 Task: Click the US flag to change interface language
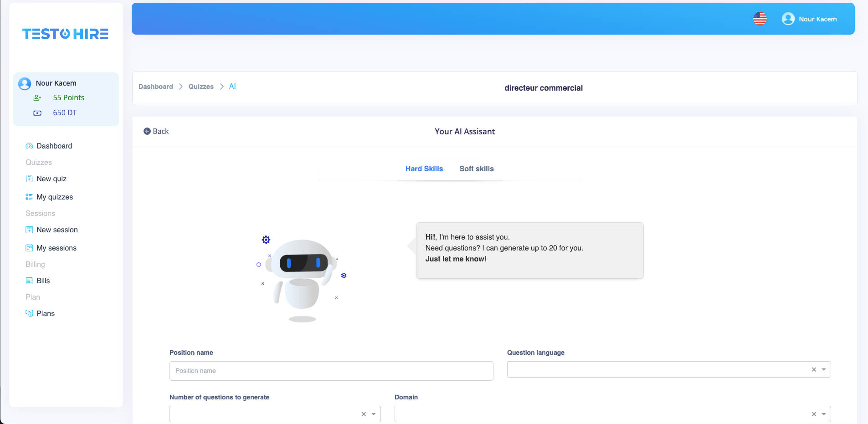pos(760,19)
